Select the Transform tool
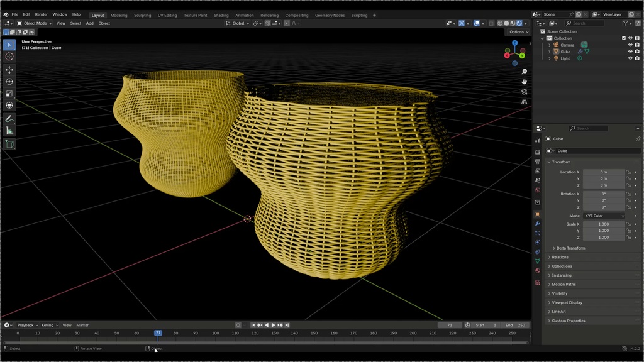 pos(9,106)
